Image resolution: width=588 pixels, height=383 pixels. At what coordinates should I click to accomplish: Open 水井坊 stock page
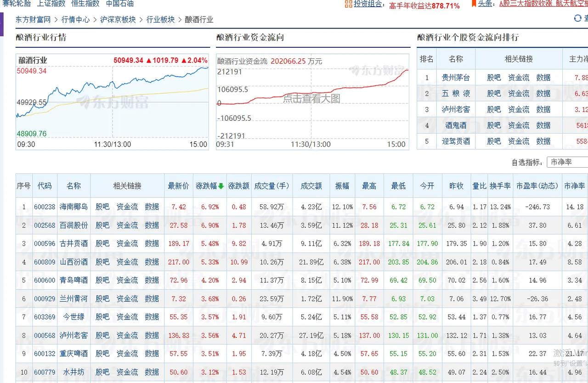point(73,372)
